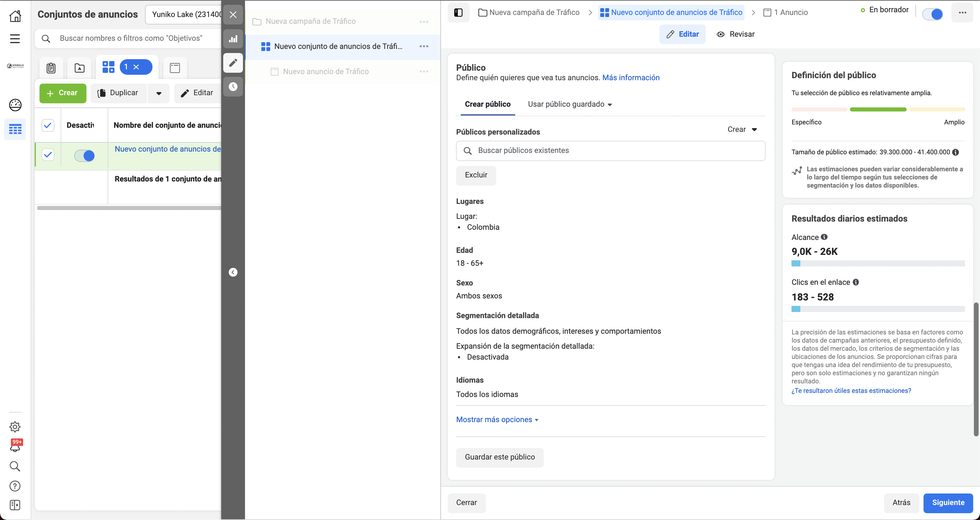Click Guardar este público button
Viewport: 980px width, 520px height.
pos(500,457)
